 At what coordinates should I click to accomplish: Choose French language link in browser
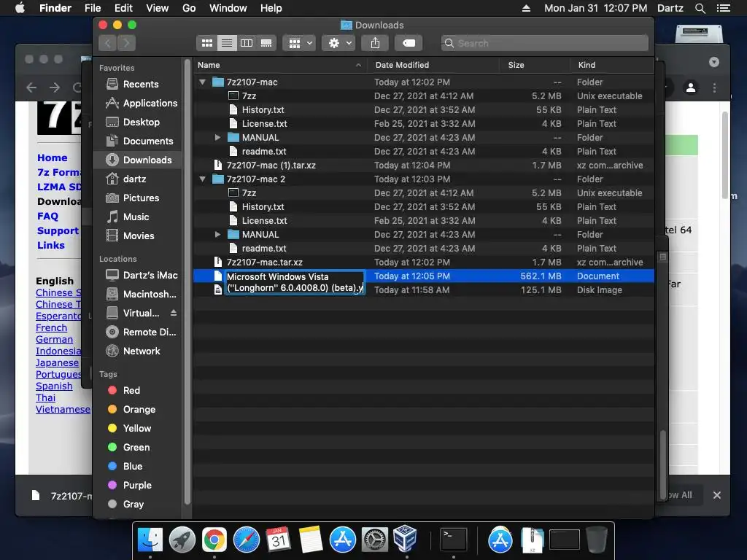(52, 328)
